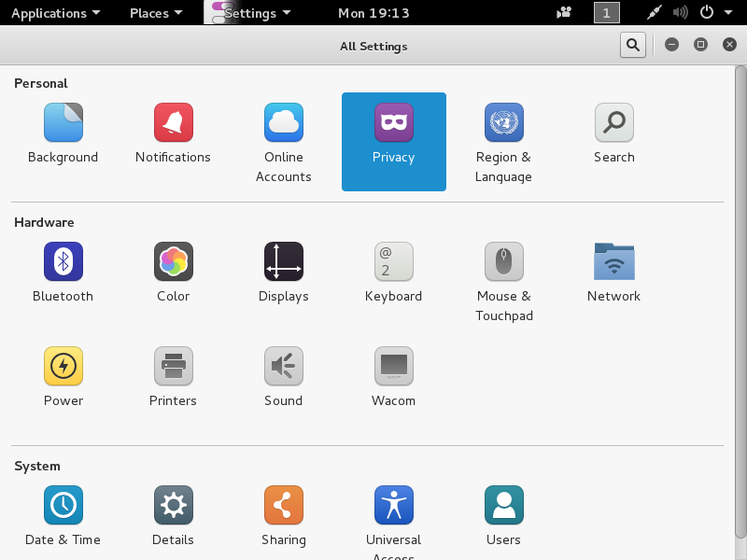Click the workspace indicator showing 1
The height and width of the screenshot is (560, 747).
tap(606, 13)
